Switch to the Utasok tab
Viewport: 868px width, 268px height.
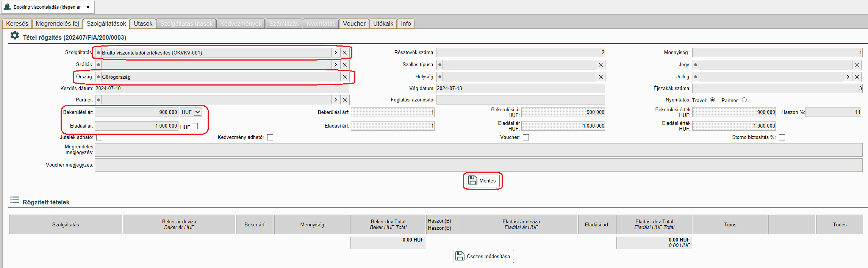point(143,23)
